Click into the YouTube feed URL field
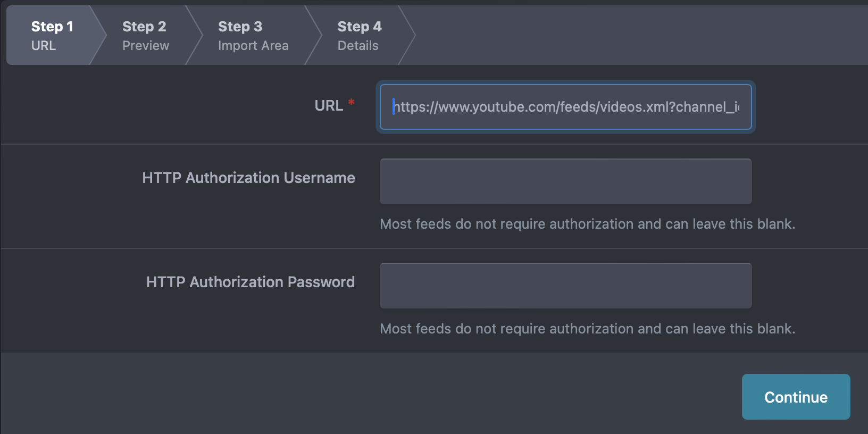This screenshot has width=868, height=434. point(565,107)
